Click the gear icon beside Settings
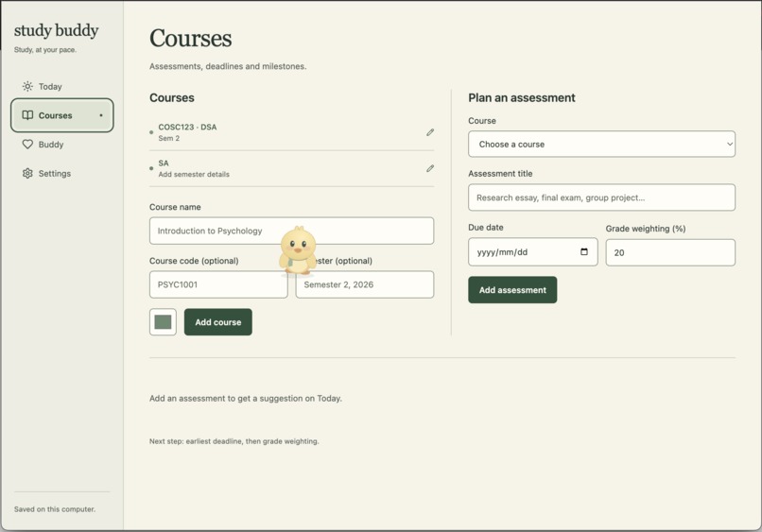The height and width of the screenshot is (532, 762). tap(27, 174)
